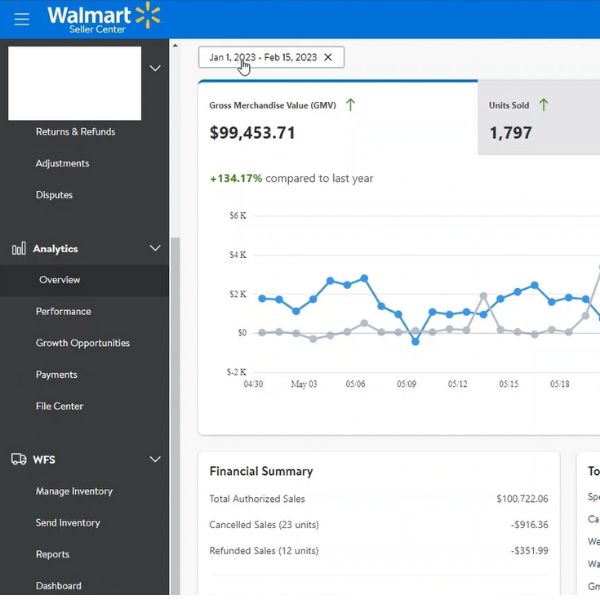Click the Analytics bar chart icon

[x=19, y=248]
